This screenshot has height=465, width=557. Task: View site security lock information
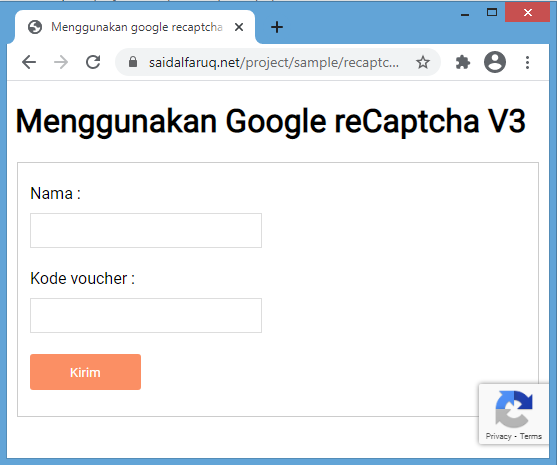pyautogui.click(x=133, y=62)
